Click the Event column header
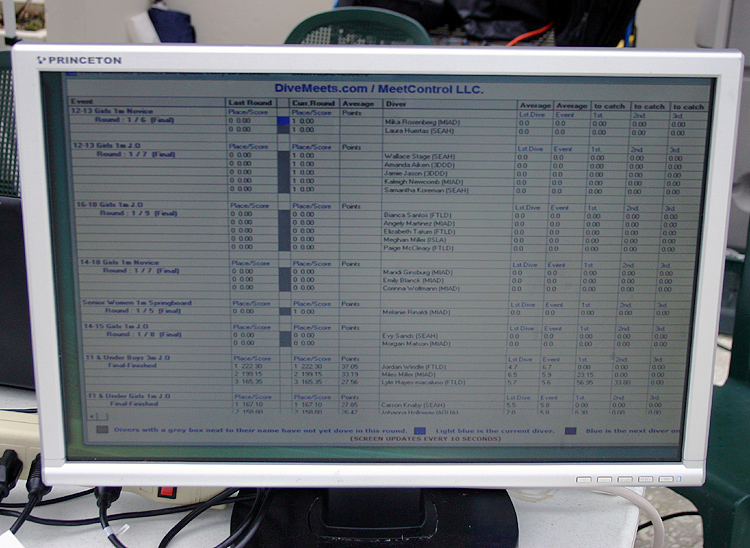Screen dimensions: 750x548 [82, 101]
